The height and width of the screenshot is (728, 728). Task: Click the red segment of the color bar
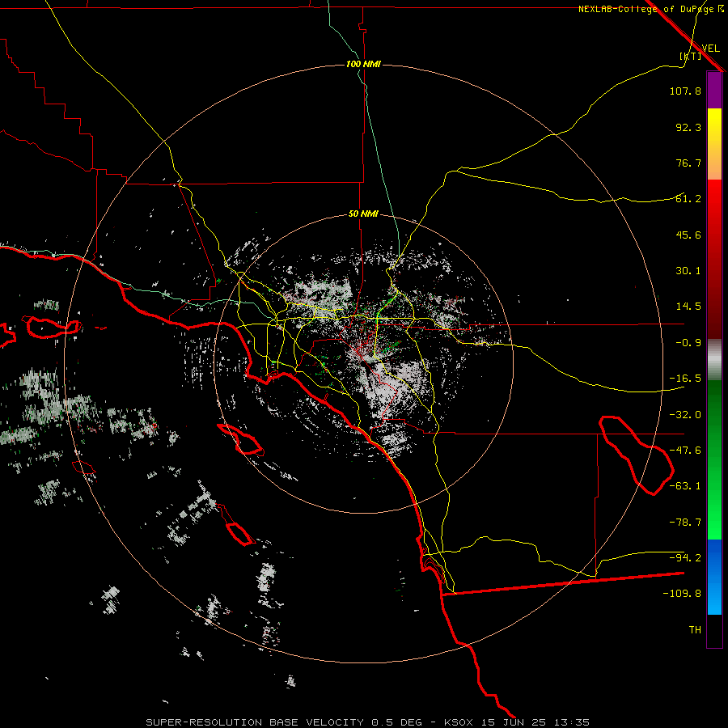714,259
